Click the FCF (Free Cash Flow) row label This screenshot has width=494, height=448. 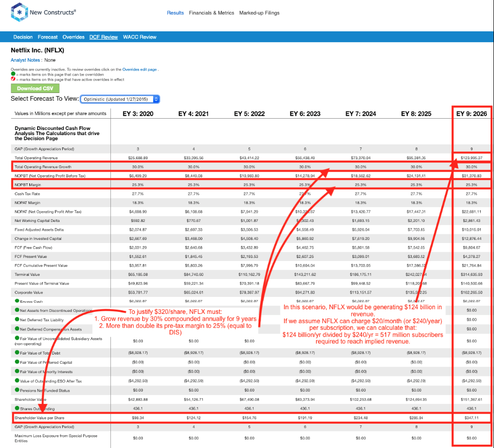coord(33,248)
